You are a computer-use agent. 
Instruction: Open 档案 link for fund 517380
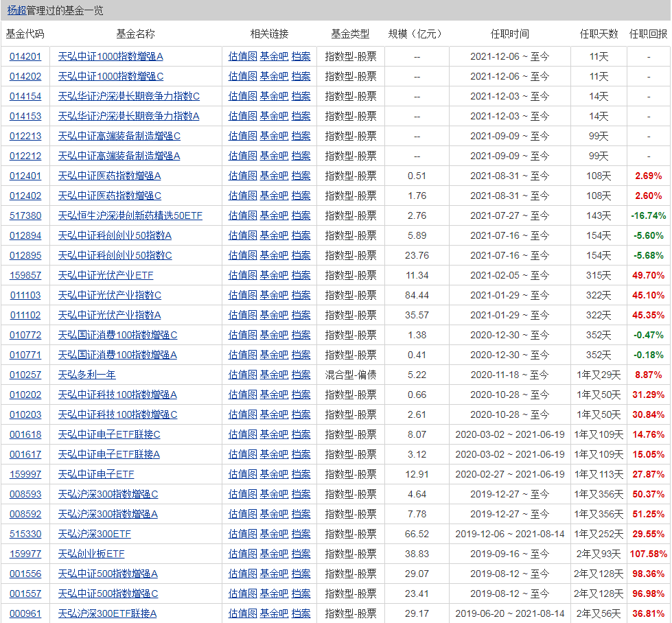pos(301,215)
